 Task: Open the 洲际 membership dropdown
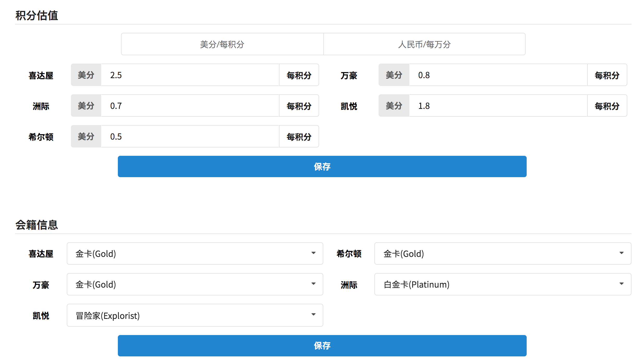pos(503,284)
